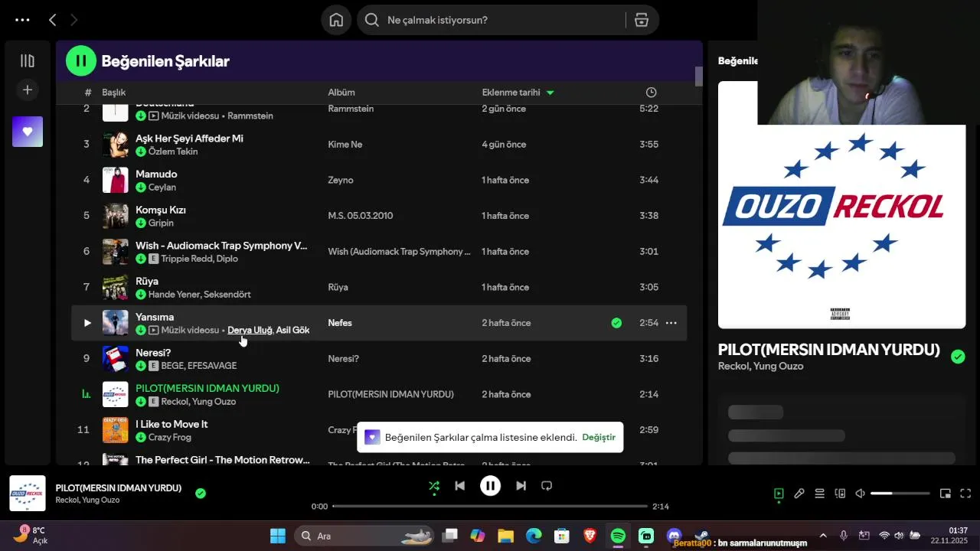Enter full screen mode icon

point(965,494)
